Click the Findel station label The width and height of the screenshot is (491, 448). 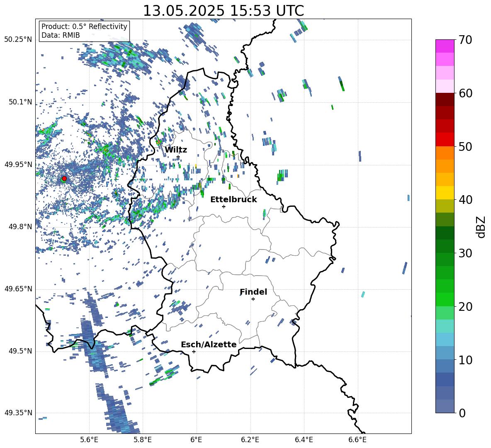point(253,292)
